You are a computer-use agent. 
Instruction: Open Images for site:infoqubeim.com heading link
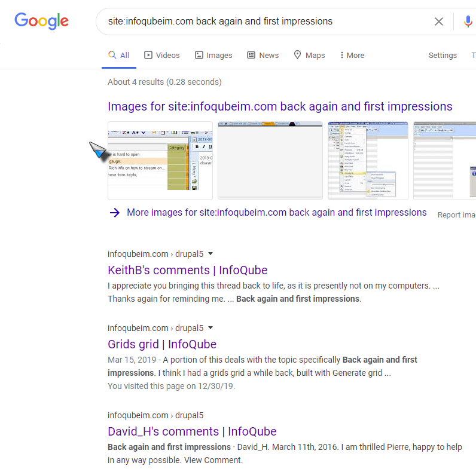pyautogui.click(x=280, y=106)
